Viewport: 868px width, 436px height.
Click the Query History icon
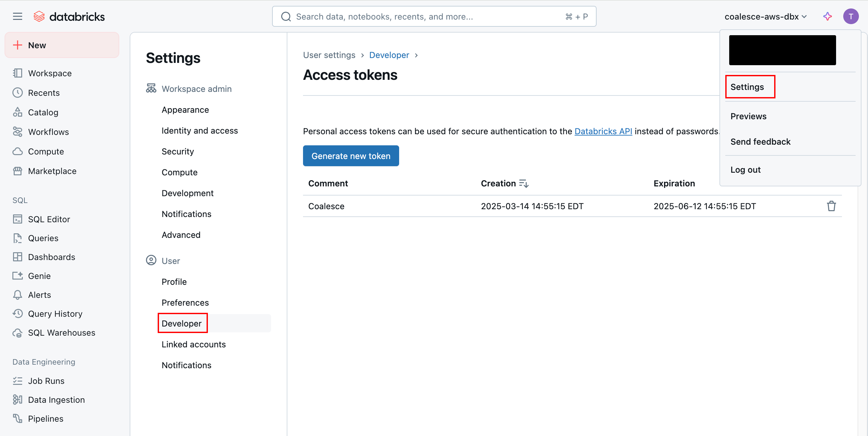(18, 313)
